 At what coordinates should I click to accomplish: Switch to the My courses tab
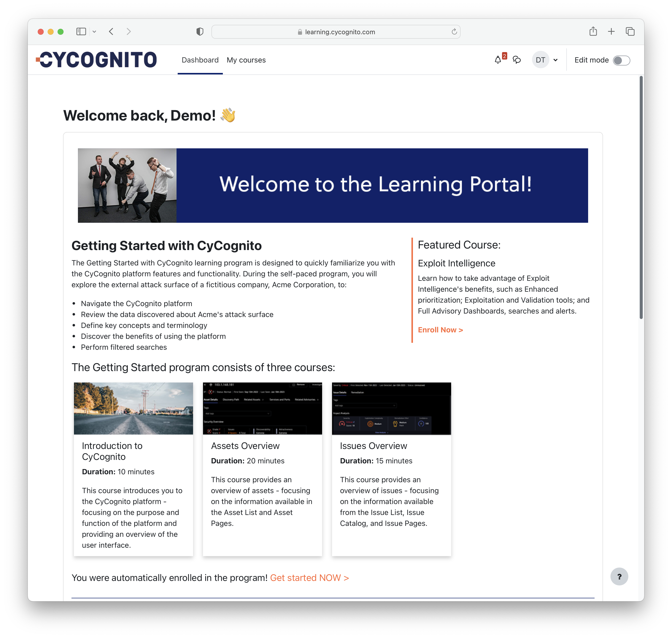pos(246,60)
